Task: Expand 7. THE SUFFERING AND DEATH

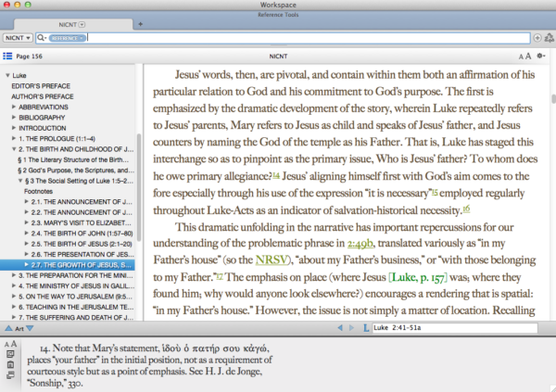Action: [14, 317]
